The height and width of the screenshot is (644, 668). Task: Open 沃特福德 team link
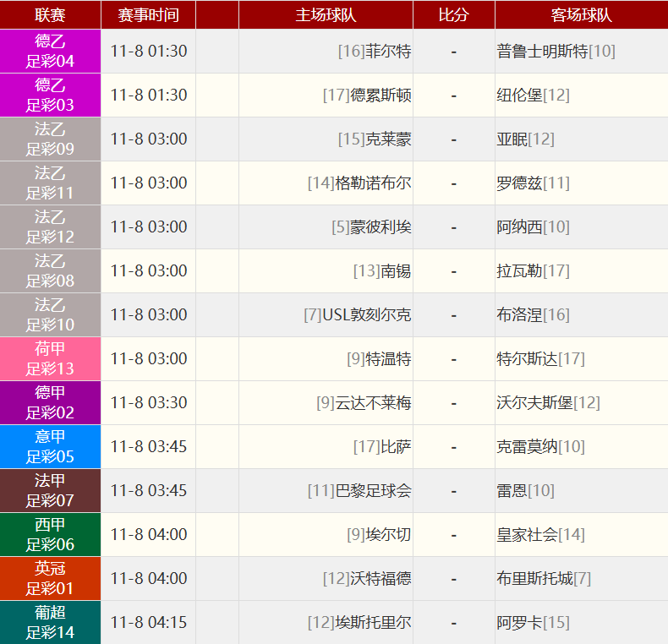pos(381,579)
